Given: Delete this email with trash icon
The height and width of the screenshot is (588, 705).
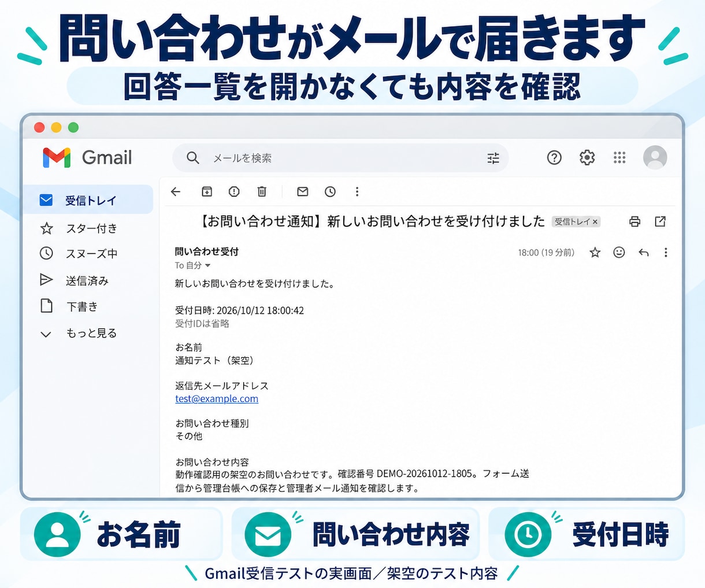Looking at the screenshot, I should point(262,191).
